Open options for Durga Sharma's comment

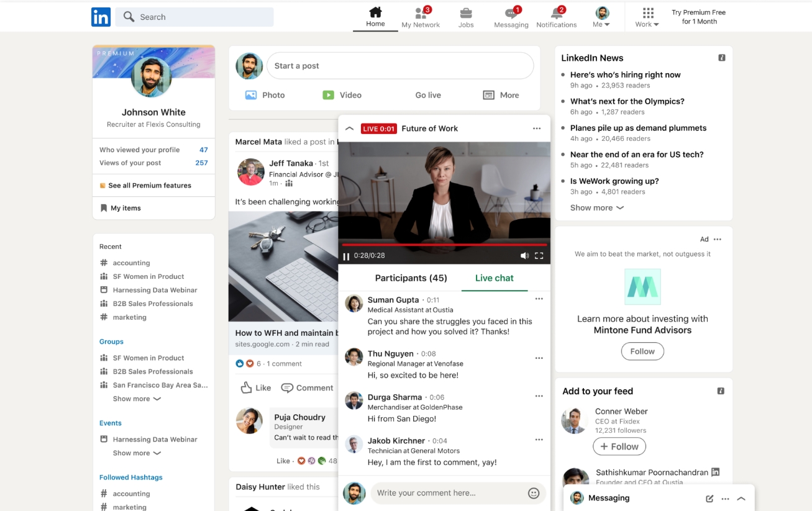(x=539, y=396)
